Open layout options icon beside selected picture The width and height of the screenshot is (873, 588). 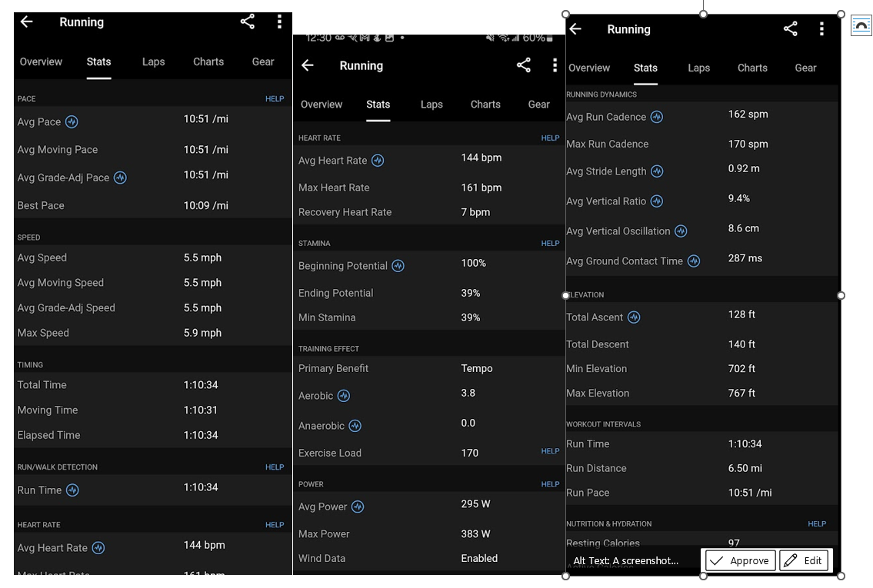pos(861,25)
